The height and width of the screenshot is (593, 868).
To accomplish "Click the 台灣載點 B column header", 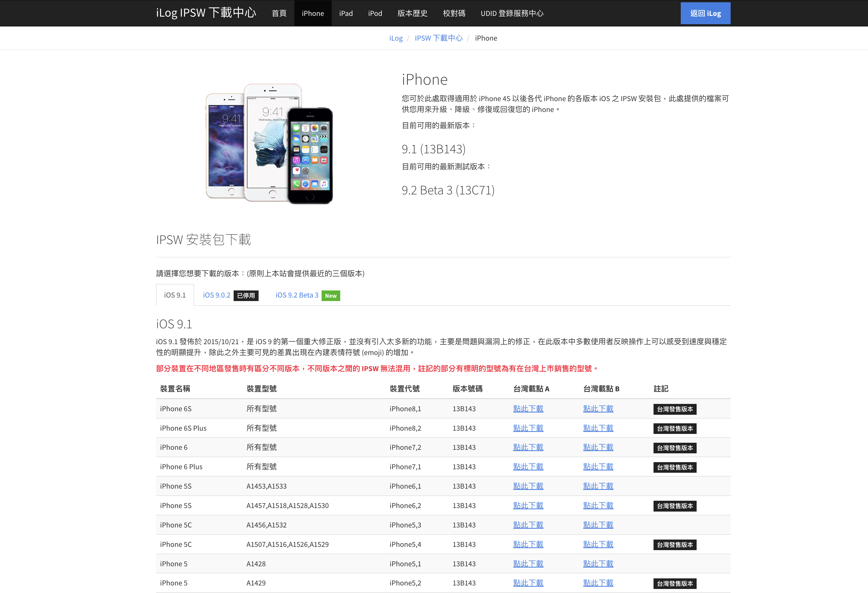I will 601,389.
